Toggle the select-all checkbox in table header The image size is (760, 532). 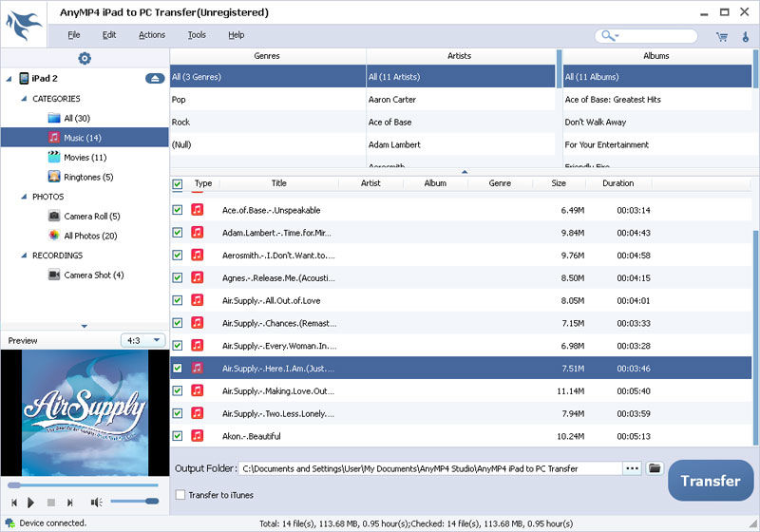[x=178, y=184]
